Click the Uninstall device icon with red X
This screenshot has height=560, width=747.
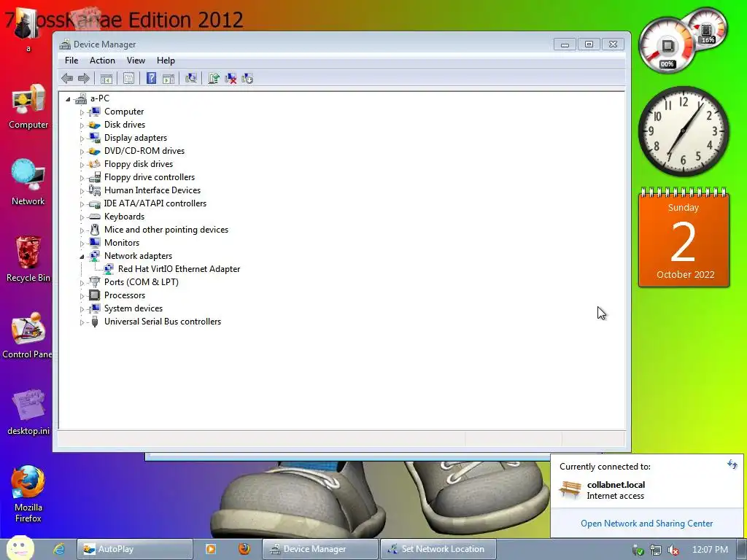[231, 78]
